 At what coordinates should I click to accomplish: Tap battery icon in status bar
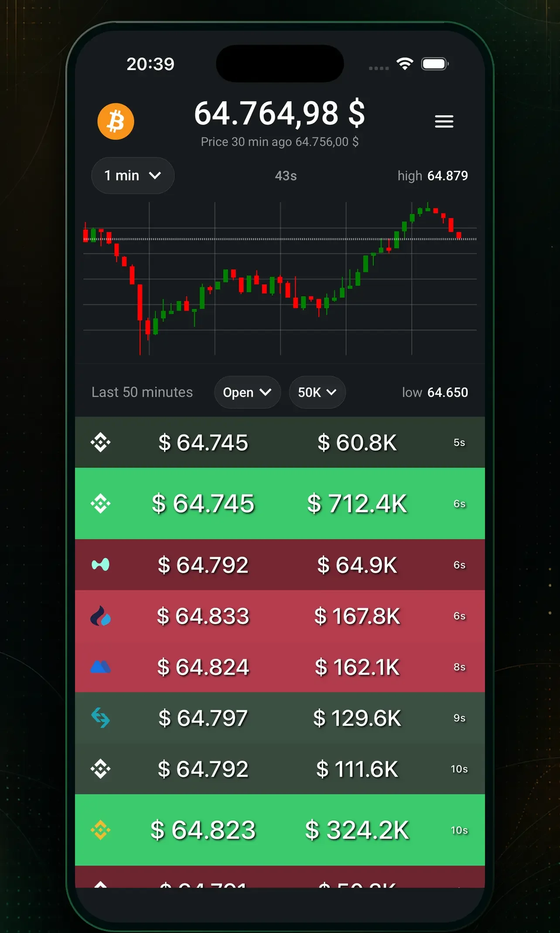435,64
